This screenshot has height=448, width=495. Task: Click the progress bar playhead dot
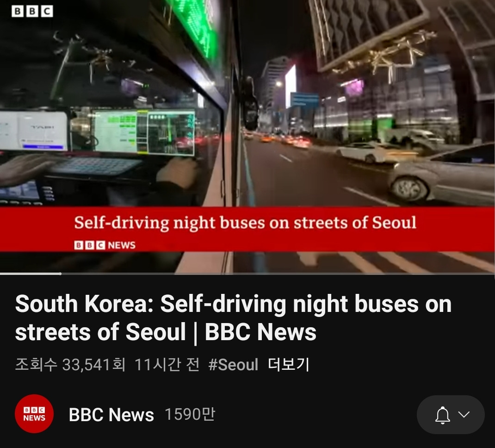point(60,274)
